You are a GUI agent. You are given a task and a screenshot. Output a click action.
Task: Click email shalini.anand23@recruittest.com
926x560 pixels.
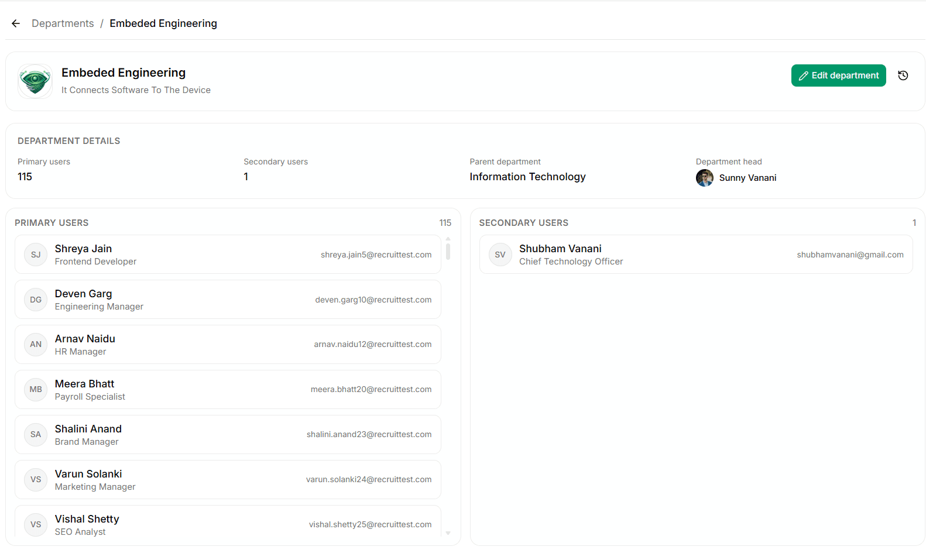coord(369,434)
